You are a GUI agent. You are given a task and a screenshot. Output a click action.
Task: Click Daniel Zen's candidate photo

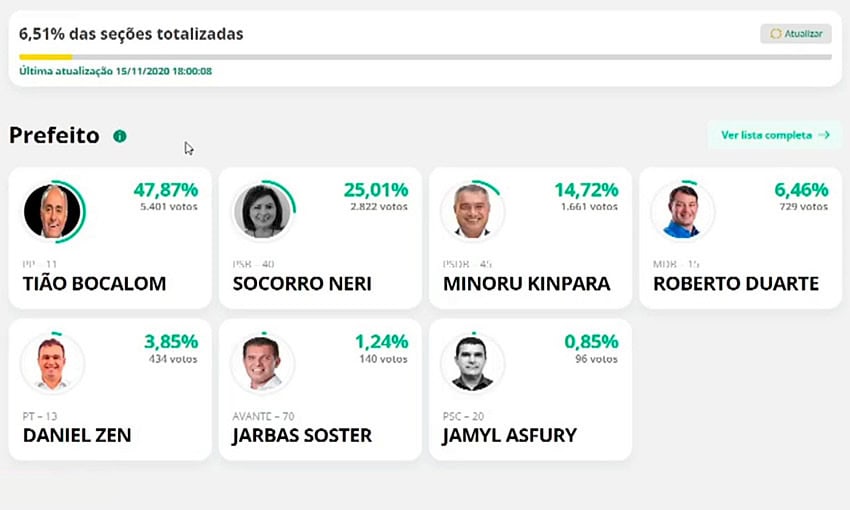pyautogui.click(x=52, y=363)
